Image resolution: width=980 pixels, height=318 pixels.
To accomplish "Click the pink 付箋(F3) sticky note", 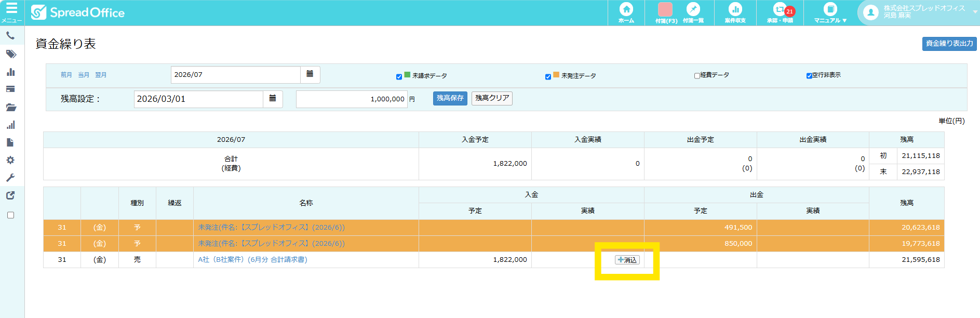I will tap(666, 12).
